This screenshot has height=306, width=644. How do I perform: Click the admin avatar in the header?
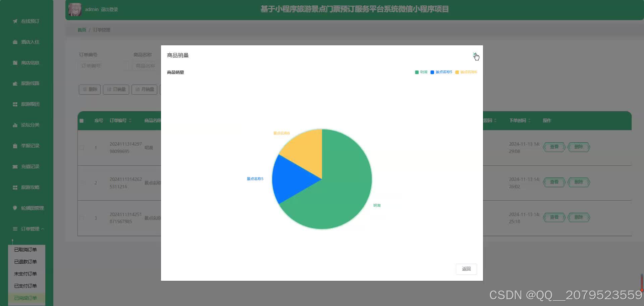click(75, 9)
